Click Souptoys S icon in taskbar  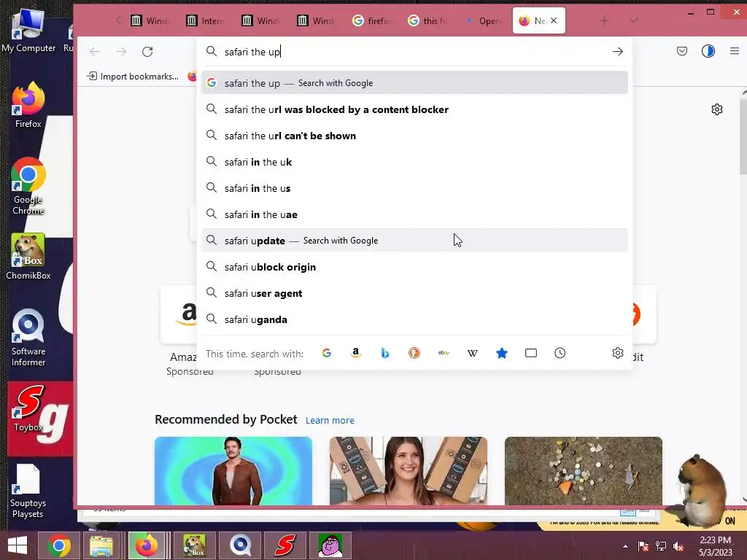point(285,545)
